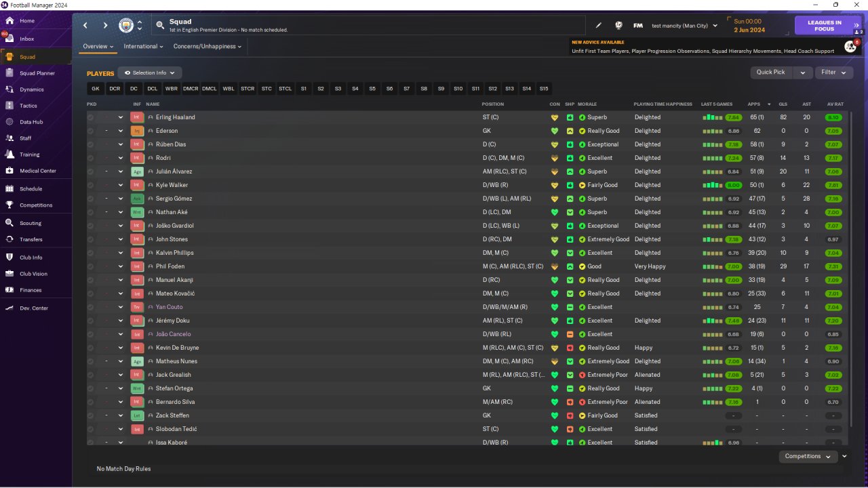The width and height of the screenshot is (868, 488).
Task: Open the International tab menu
Action: [x=143, y=47]
